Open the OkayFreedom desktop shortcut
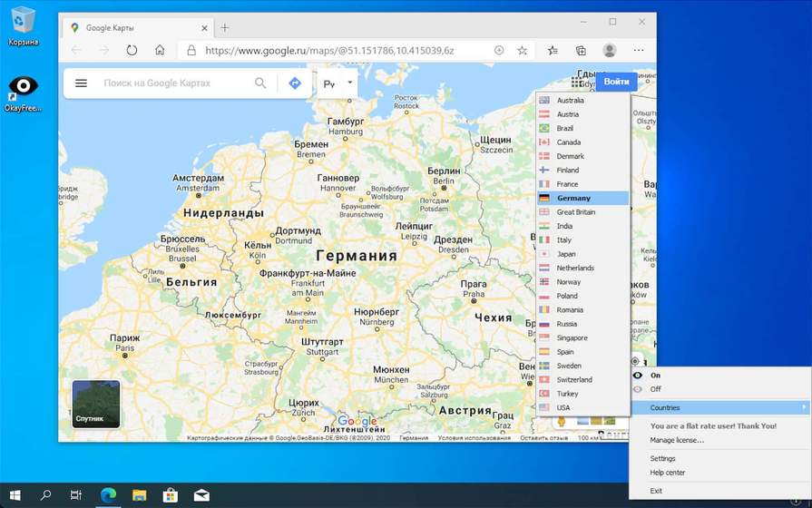This screenshot has width=812, height=508. pos(23,93)
